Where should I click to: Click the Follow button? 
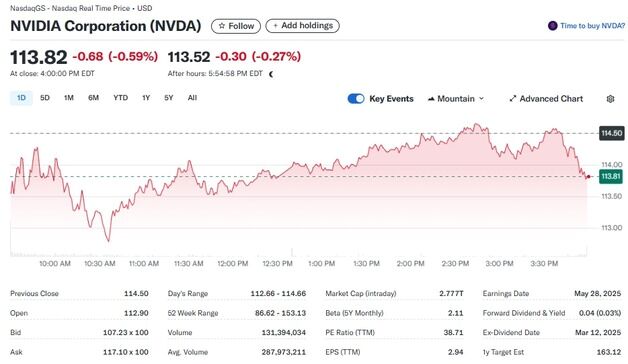(x=236, y=26)
